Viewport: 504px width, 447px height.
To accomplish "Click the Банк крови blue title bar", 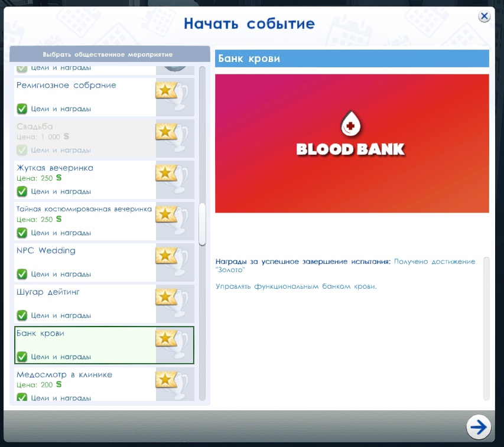I will point(352,58).
